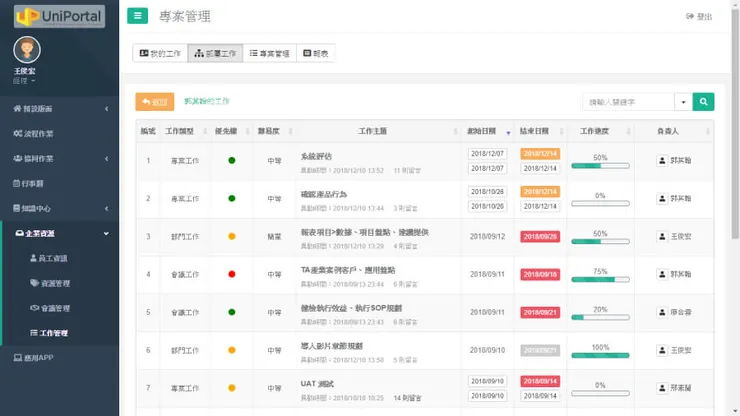Open the SOP規劃 work item in row 5

[x=351, y=308]
